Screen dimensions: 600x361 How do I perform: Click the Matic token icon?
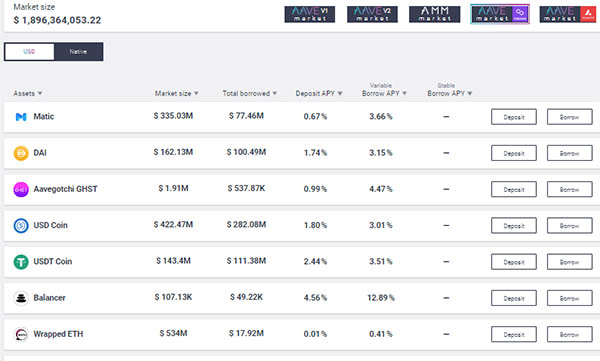[21, 117]
